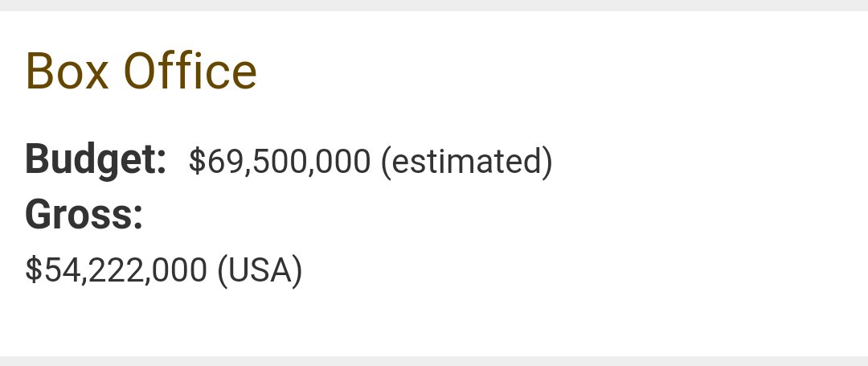The width and height of the screenshot is (868, 366).
Task: Click the gray divider strip above the card
Action: point(434,5)
